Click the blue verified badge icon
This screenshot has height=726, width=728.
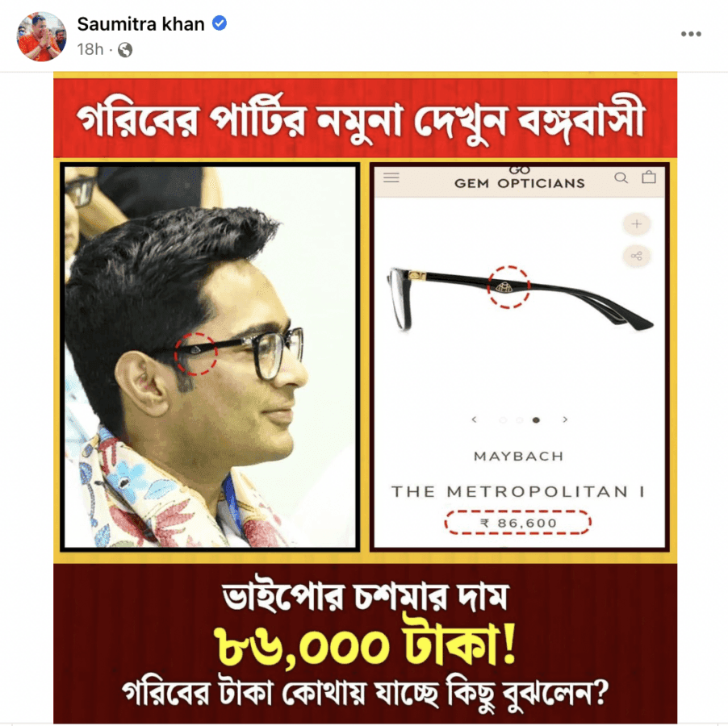(220, 23)
